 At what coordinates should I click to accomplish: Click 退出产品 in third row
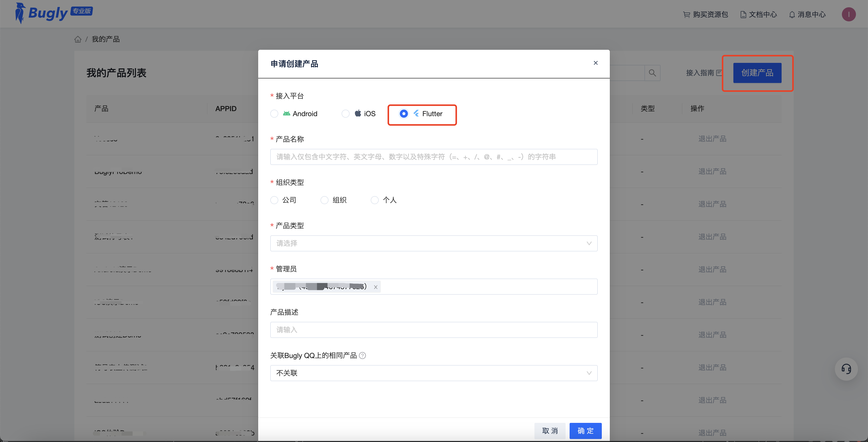(x=712, y=204)
